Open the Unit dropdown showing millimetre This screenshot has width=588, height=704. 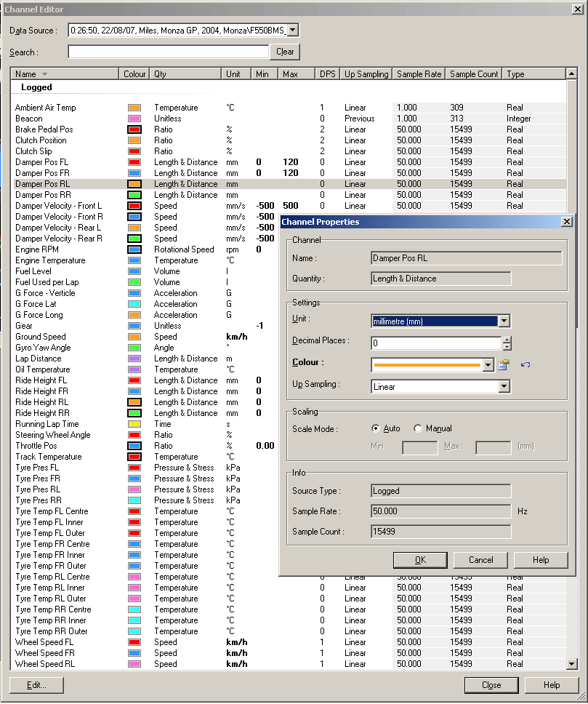click(x=504, y=321)
